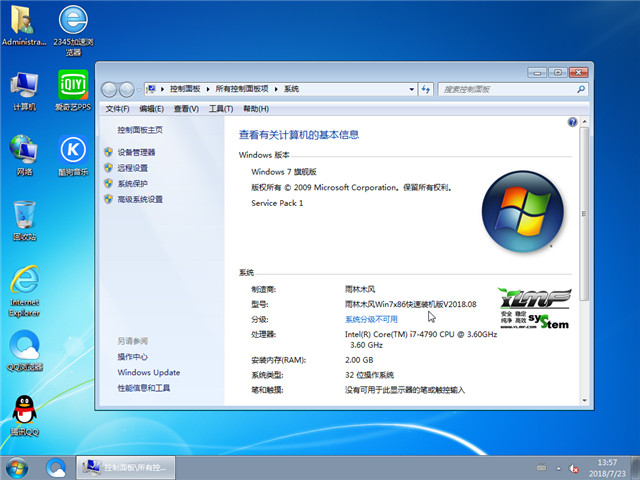The height and width of the screenshot is (480, 640).
Task: Click the scrollbar up arrow
Action: pyautogui.click(x=584, y=122)
